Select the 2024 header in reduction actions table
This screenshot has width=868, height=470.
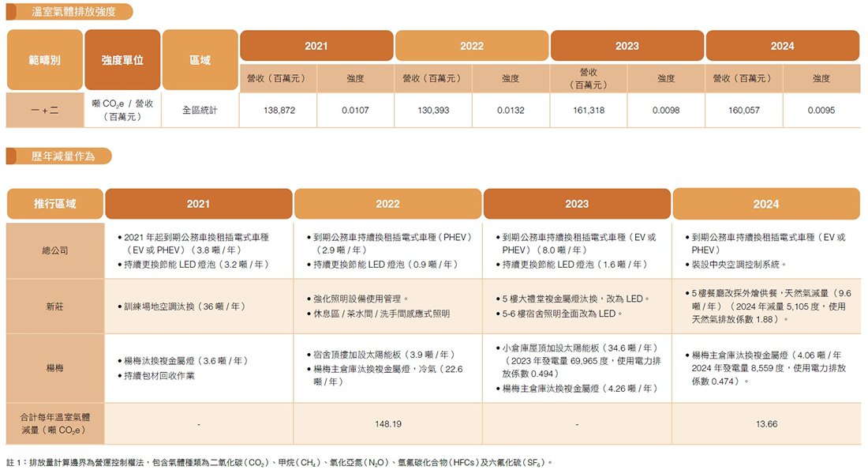coord(765,204)
